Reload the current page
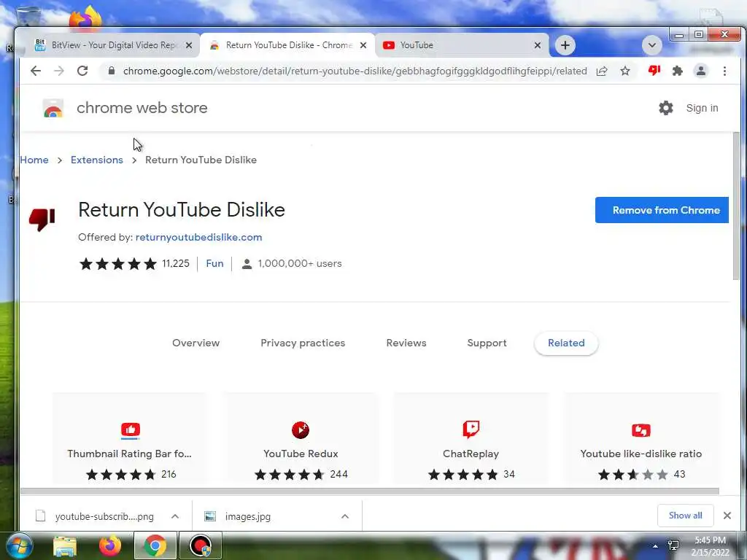Screen dimensions: 747x560 tap(82, 71)
